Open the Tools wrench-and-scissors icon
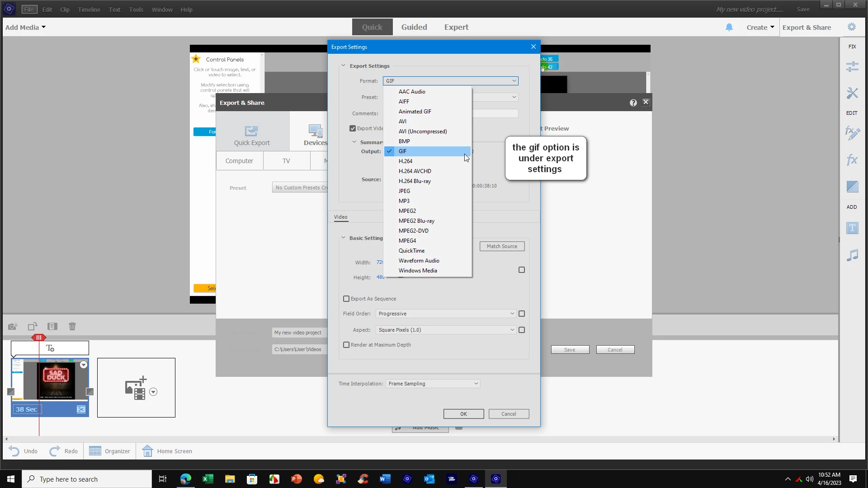The image size is (868, 488). pyautogui.click(x=852, y=93)
